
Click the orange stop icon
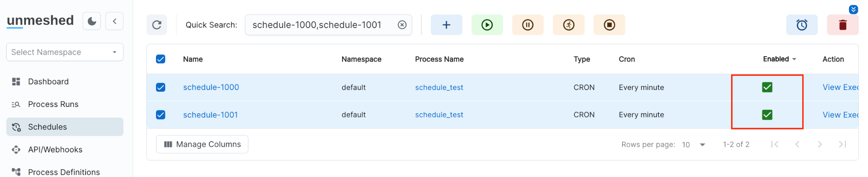(x=609, y=25)
